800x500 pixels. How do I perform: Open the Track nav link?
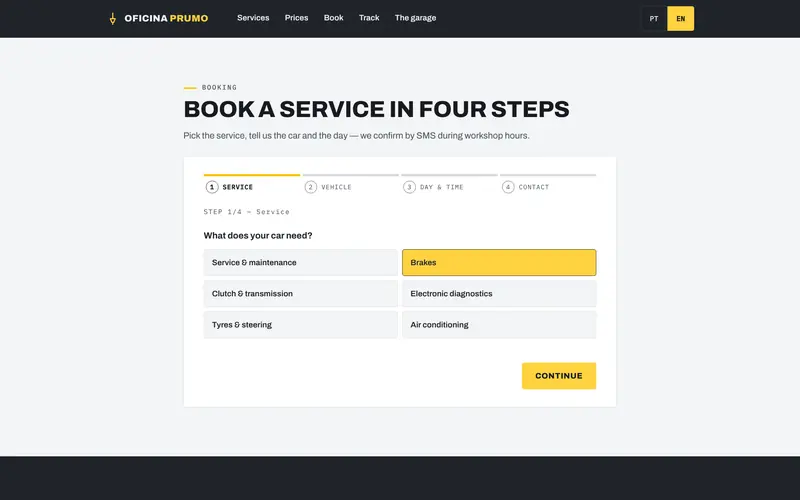369,18
